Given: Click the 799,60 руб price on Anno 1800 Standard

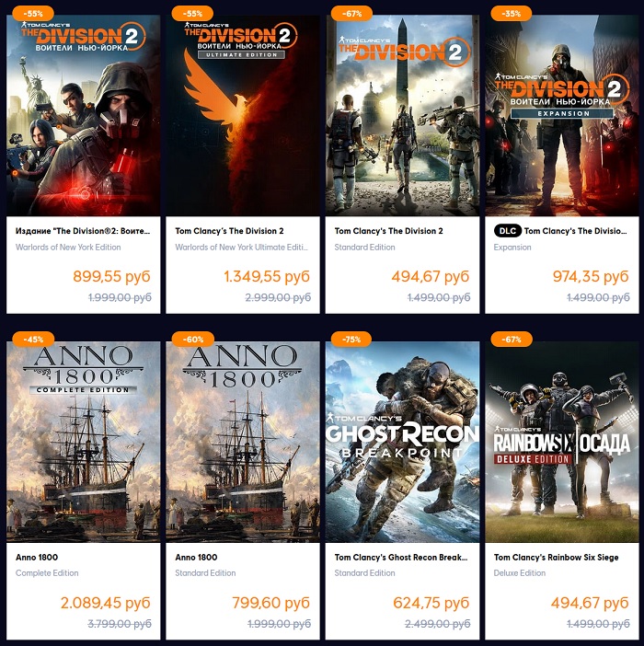Looking at the screenshot, I should pyautogui.click(x=271, y=603).
